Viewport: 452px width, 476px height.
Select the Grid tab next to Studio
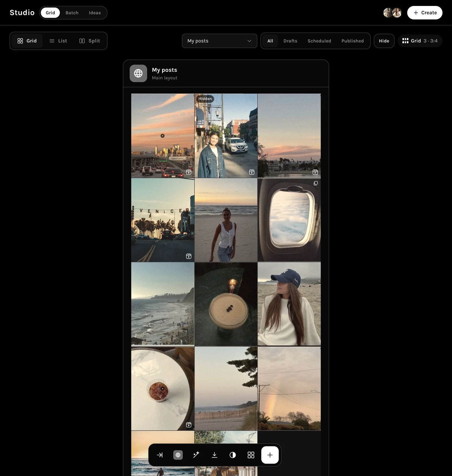tap(50, 13)
